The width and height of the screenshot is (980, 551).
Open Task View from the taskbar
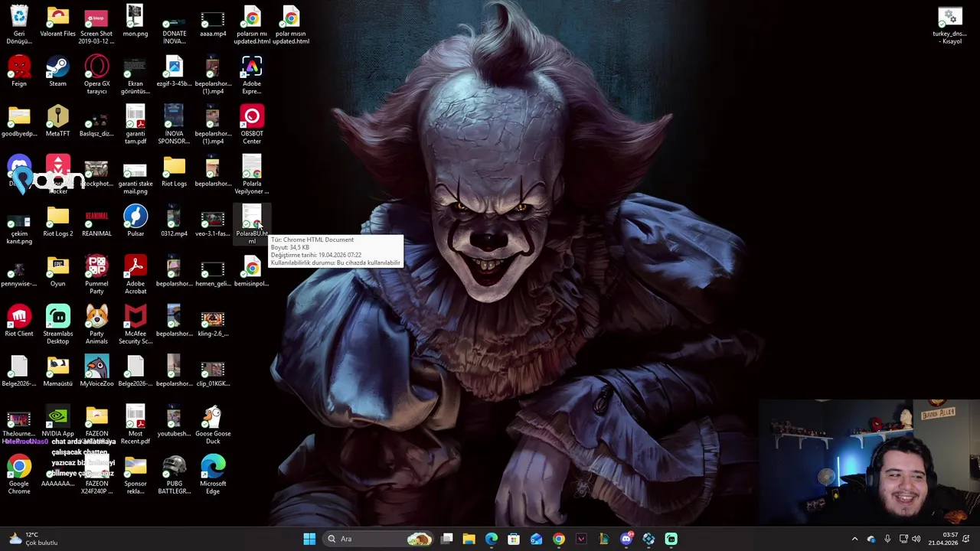click(x=447, y=539)
